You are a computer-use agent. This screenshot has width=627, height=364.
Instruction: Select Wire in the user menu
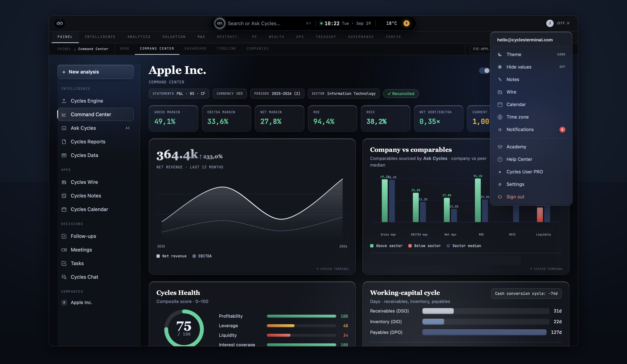pyautogui.click(x=531, y=92)
